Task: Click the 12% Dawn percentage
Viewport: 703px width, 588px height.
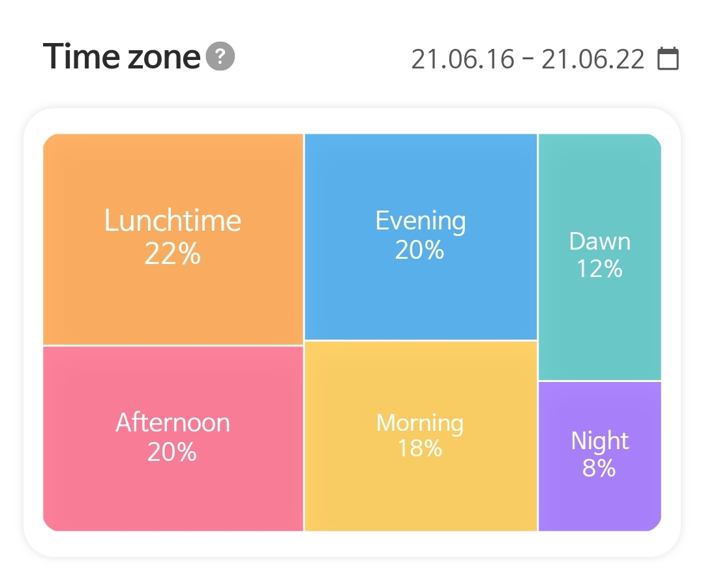Action: 599,269
